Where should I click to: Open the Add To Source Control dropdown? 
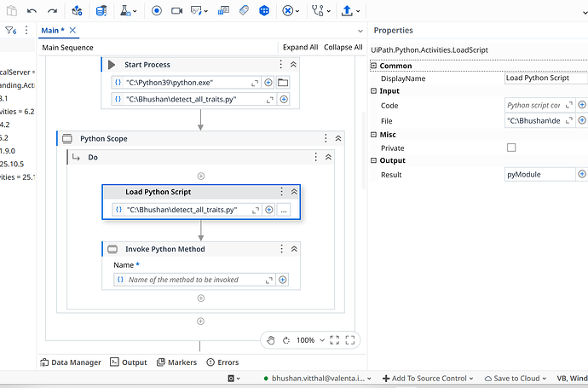[428, 379]
